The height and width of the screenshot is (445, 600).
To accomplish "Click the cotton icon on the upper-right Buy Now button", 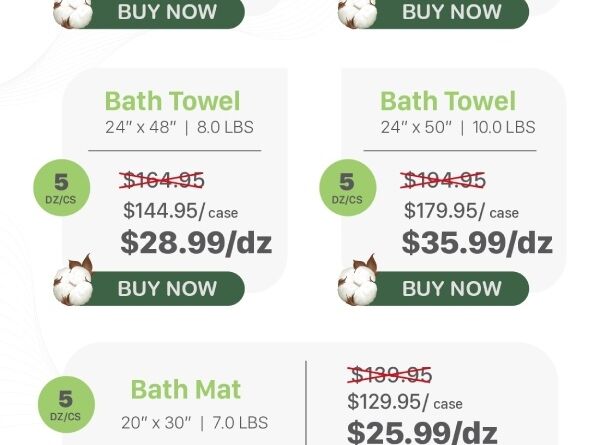I will point(357,10).
